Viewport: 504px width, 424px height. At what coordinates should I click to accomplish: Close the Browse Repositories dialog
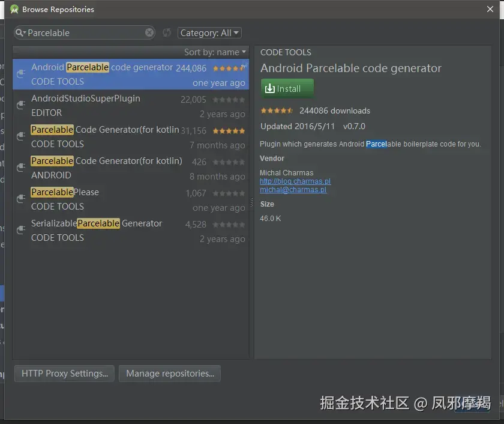click(x=490, y=9)
